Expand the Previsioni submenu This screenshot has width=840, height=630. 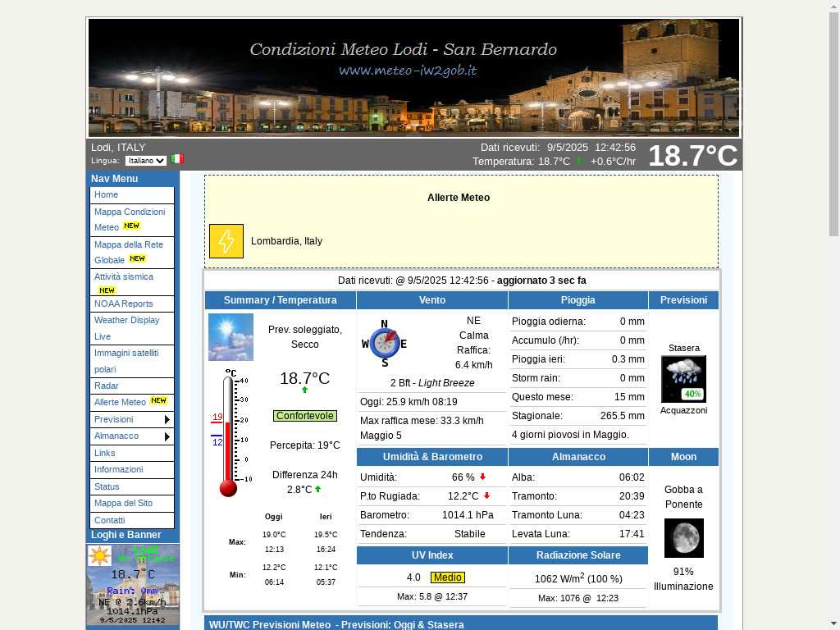[132, 419]
